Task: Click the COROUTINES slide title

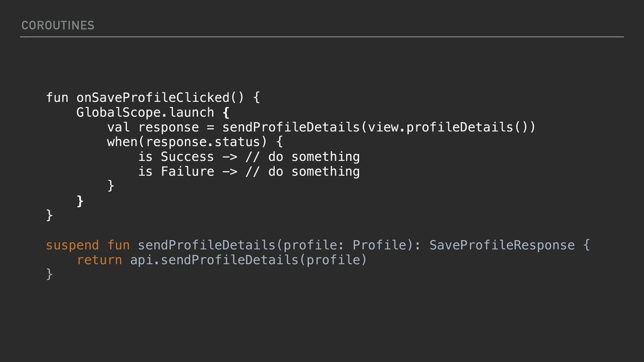Action: pyautogui.click(x=57, y=25)
